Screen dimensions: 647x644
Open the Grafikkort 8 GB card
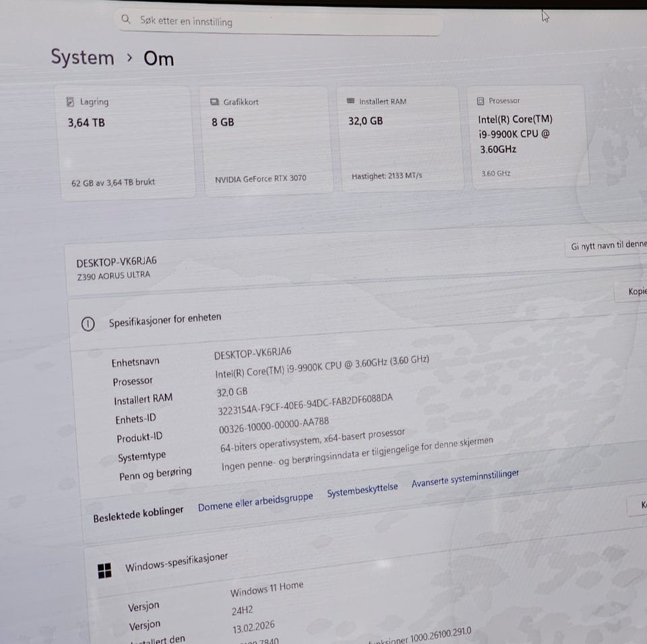click(267, 140)
